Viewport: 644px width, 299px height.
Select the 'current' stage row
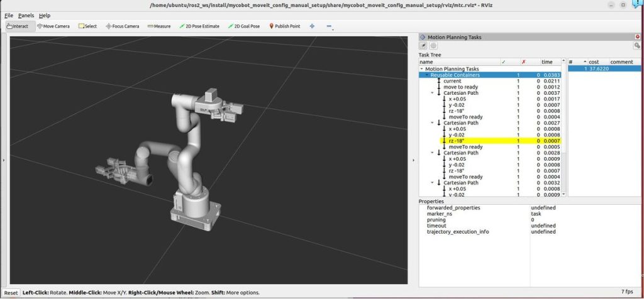tap(490, 81)
